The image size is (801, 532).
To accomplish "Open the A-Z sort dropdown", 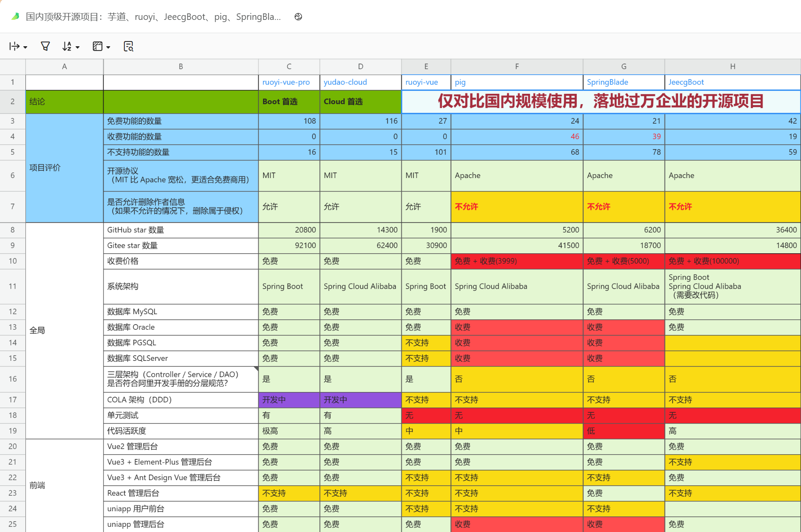I will pos(71,46).
